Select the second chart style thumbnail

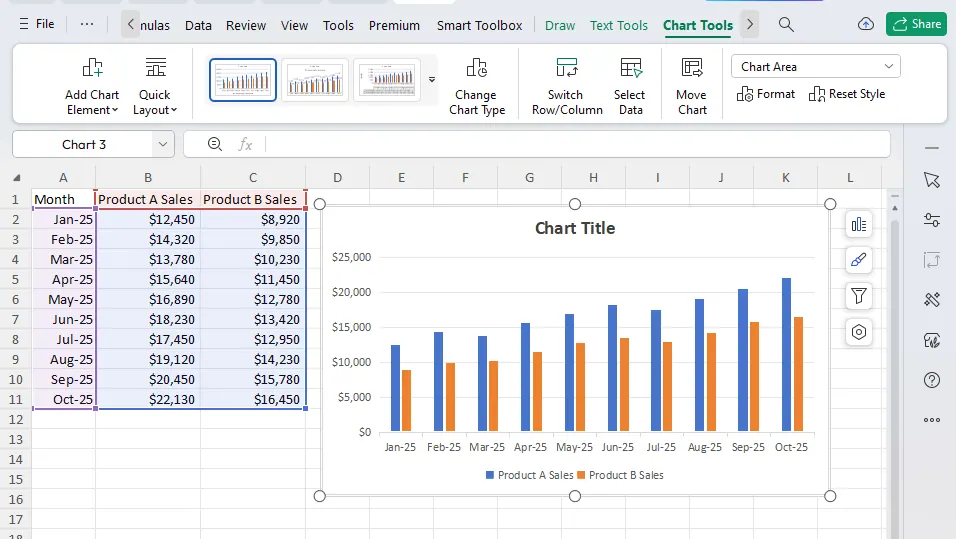[315, 80]
